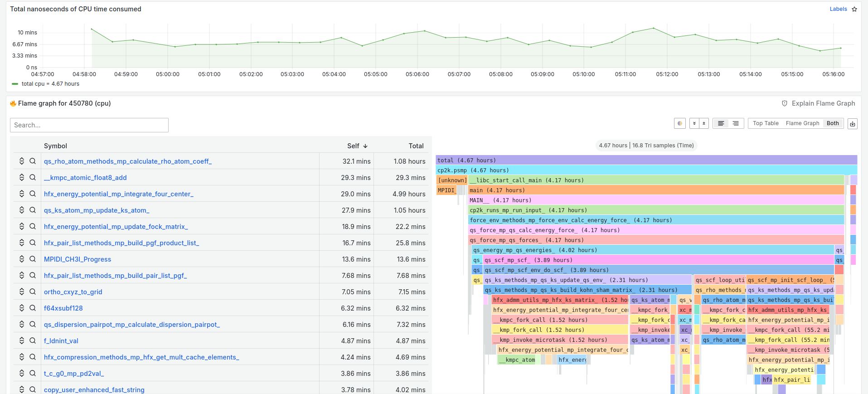Star this panel using the star icon
This screenshot has height=394, width=868.
854,9
